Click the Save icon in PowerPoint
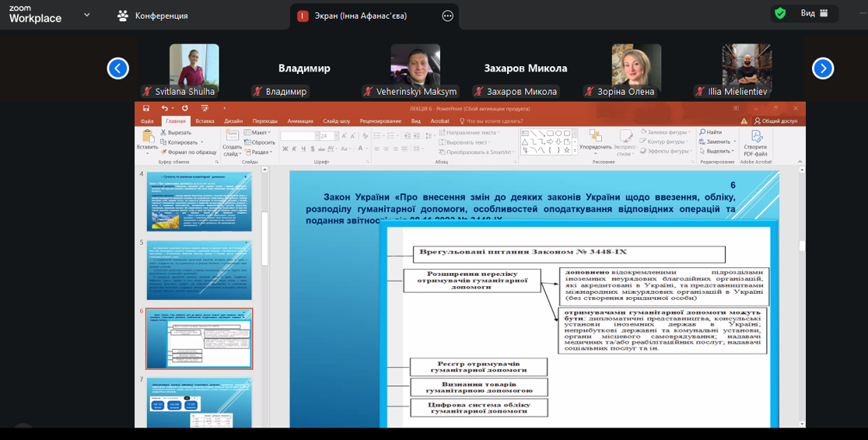The width and height of the screenshot is (868, 440). pos(146,109)
